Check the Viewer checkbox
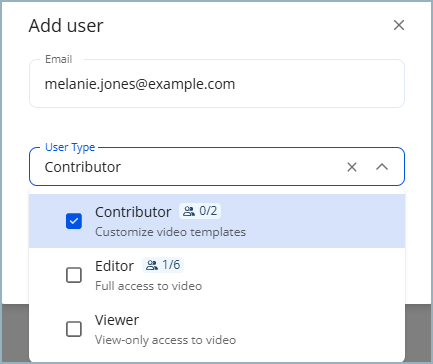Screen dimensions: 433x364 74,329
